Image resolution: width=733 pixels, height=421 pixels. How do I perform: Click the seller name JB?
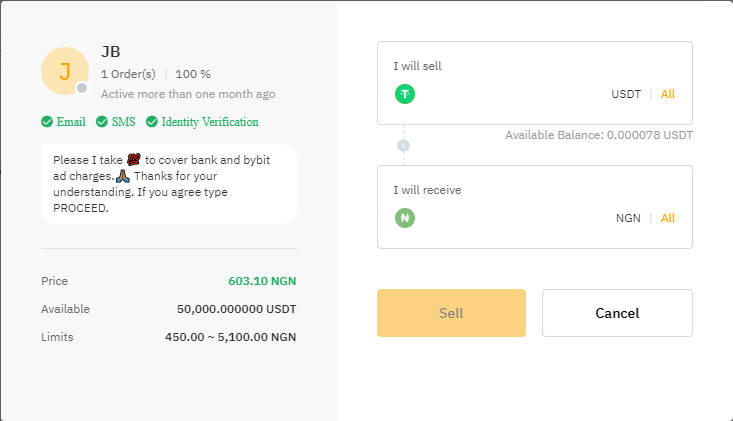click(111, 52)
